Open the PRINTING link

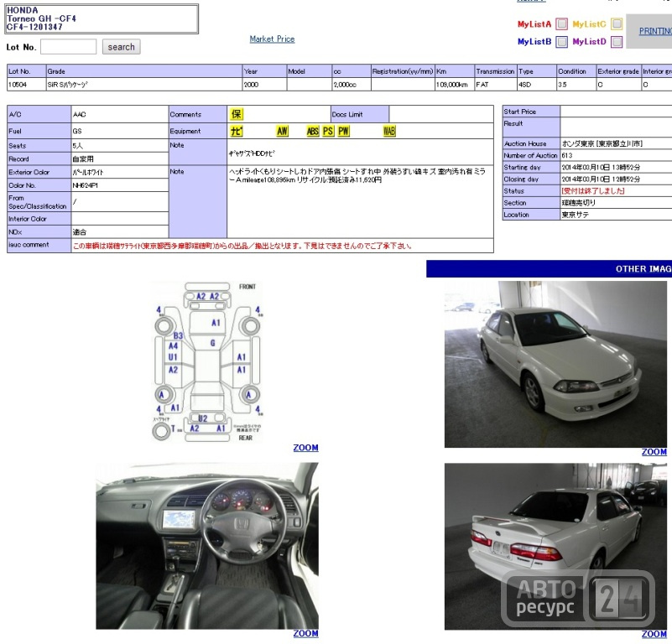[x=655, y=31]
